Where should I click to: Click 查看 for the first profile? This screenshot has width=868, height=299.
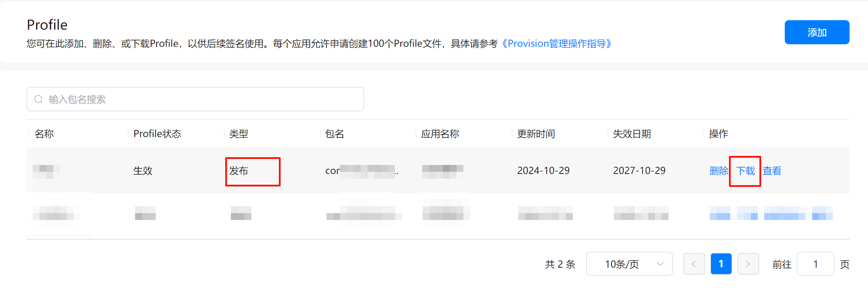[x=772, y=171]
